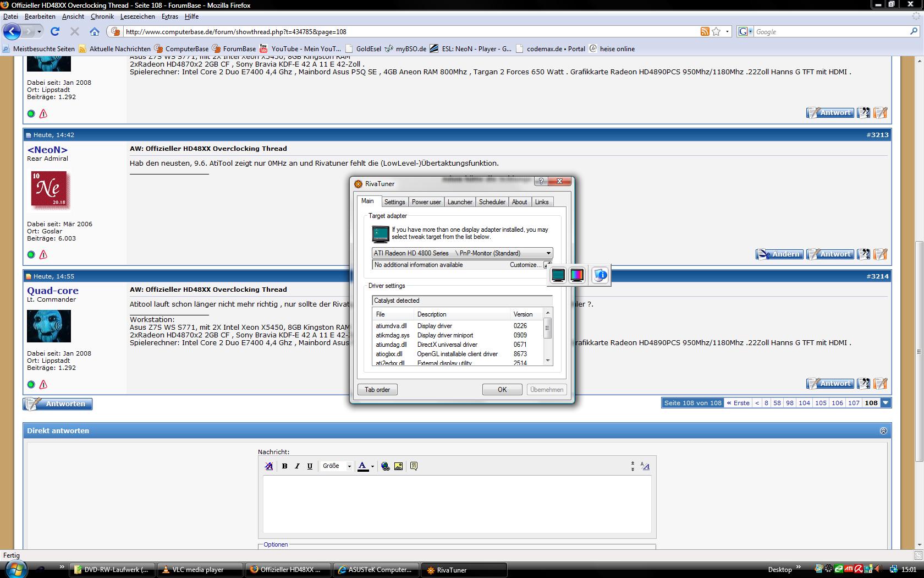Click the report post warning icon for <NeoN>
The height and width of the screenshot is (578, 924).
click(x=43, y=254)
